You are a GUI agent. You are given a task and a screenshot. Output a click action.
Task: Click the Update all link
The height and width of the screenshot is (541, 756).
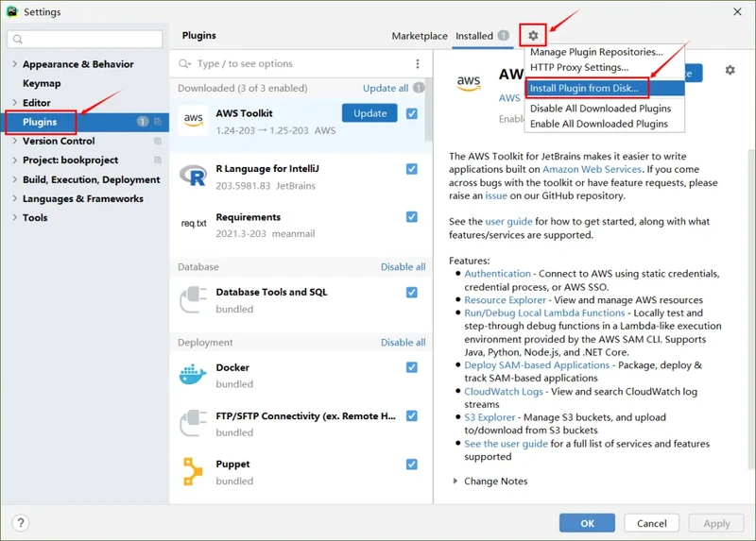[x=386, y=89]
